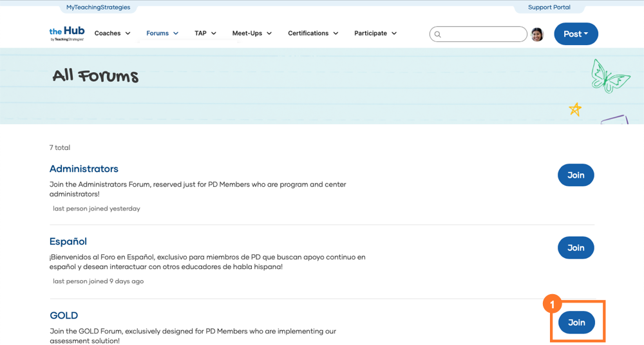
Task: Expand the Meet-Ups menu
Action: coord(252,33)
